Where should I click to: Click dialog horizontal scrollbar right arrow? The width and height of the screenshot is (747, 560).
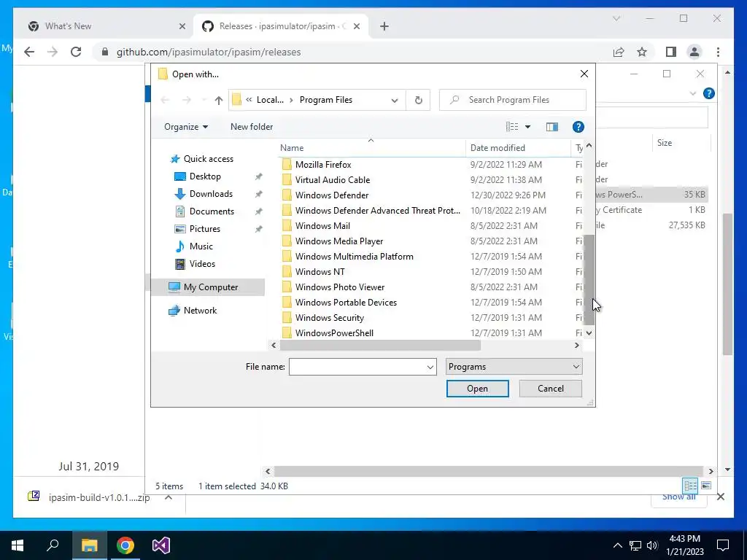coord(577,345)
